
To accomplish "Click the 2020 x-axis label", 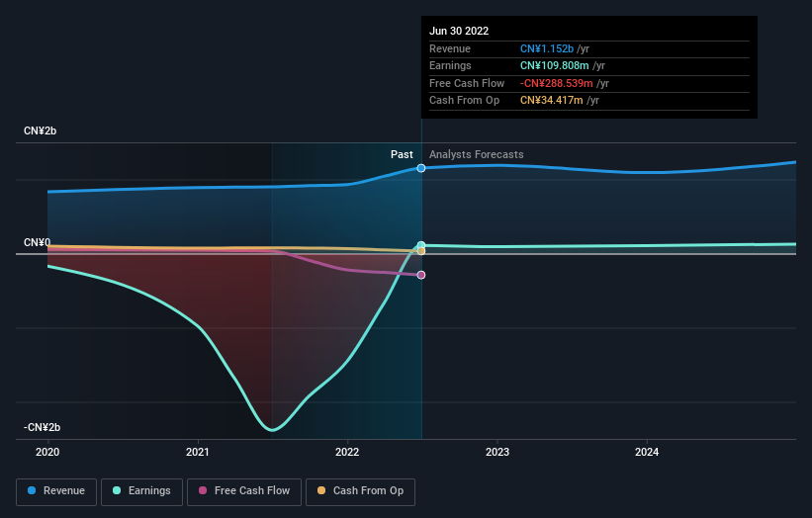I will 47,453.
